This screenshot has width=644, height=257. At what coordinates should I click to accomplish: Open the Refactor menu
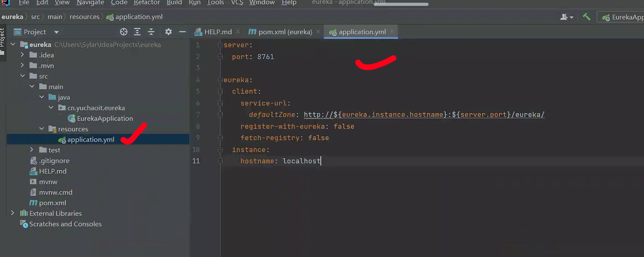pyautogui.click(x=147, y=3)
